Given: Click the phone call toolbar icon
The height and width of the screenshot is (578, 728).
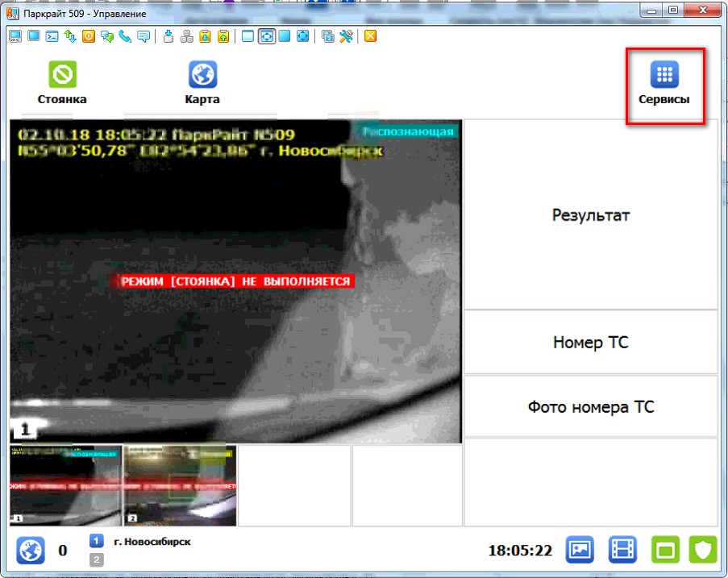Looking at the screenshot, I should click(x=125, y=36).
